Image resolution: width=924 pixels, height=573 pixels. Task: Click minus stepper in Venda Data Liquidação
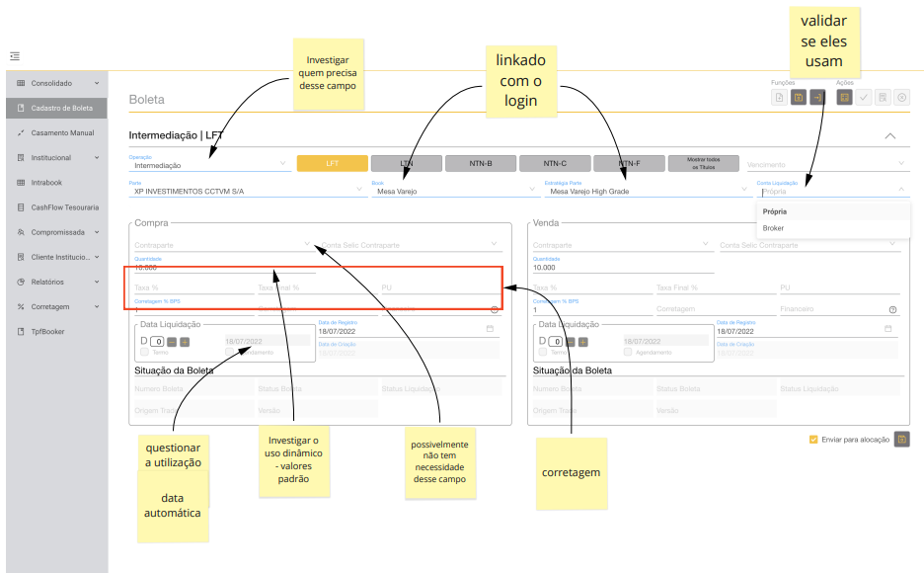[x=571, y=341]
